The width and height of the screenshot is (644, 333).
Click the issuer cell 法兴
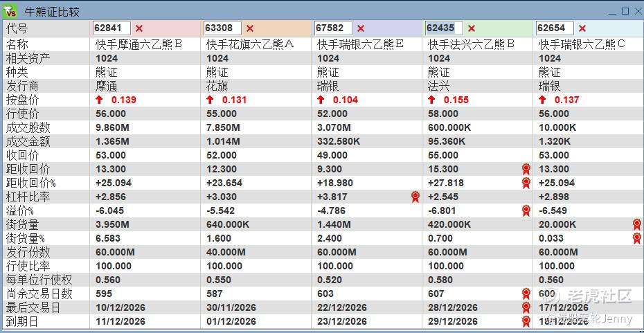(438, 86)
